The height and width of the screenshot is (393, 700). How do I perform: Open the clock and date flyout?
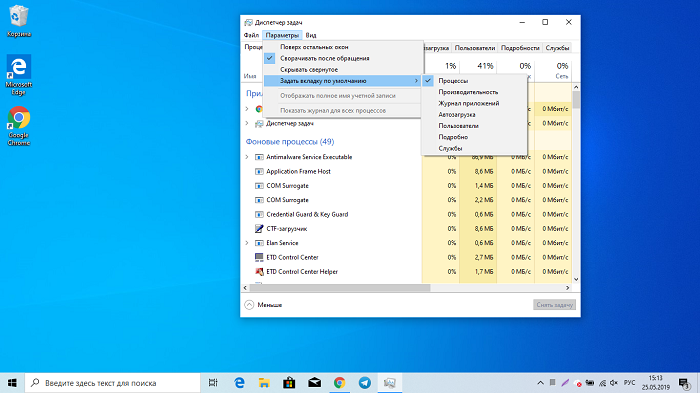point(656,383)
